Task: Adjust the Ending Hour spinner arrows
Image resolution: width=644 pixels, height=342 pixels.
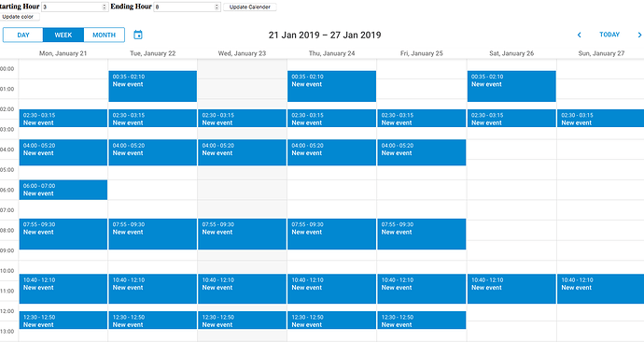Action: tap(217, 7)
